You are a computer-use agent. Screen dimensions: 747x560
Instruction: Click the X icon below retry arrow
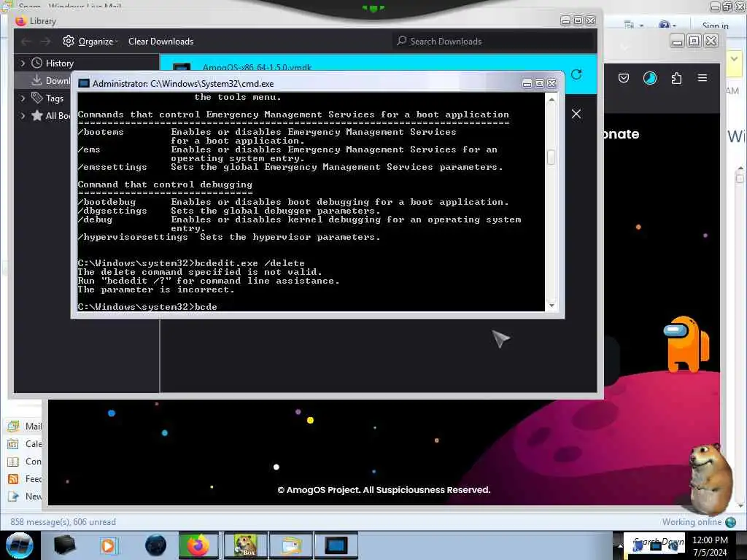tap(576, 114)
